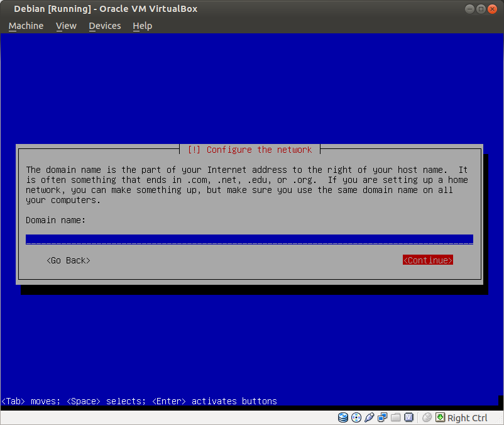Open the Devices menu
The image size is (504, 425).
tap(104, 26)
